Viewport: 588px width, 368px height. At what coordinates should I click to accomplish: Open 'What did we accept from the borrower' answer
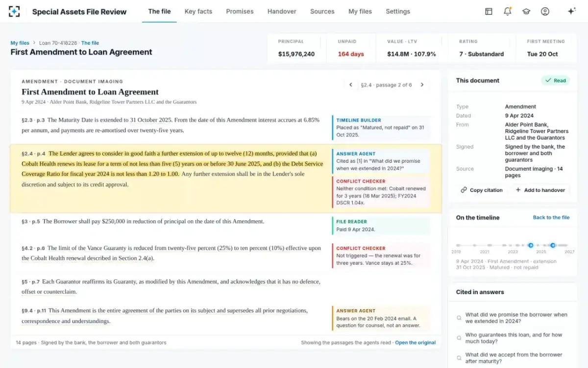(512, 358)
